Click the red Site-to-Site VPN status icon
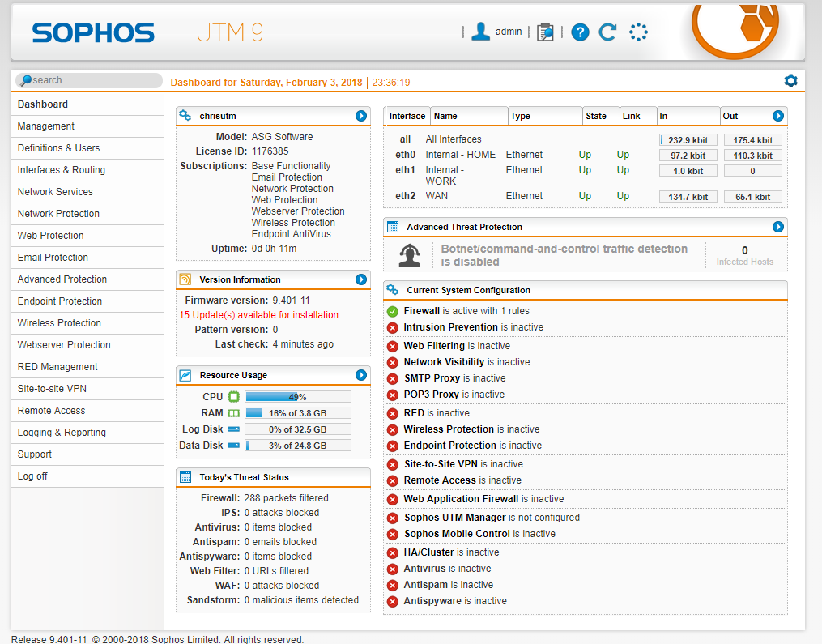Viewport: 822px width, 644px height. pyautogui.click(x=392, y=465)
